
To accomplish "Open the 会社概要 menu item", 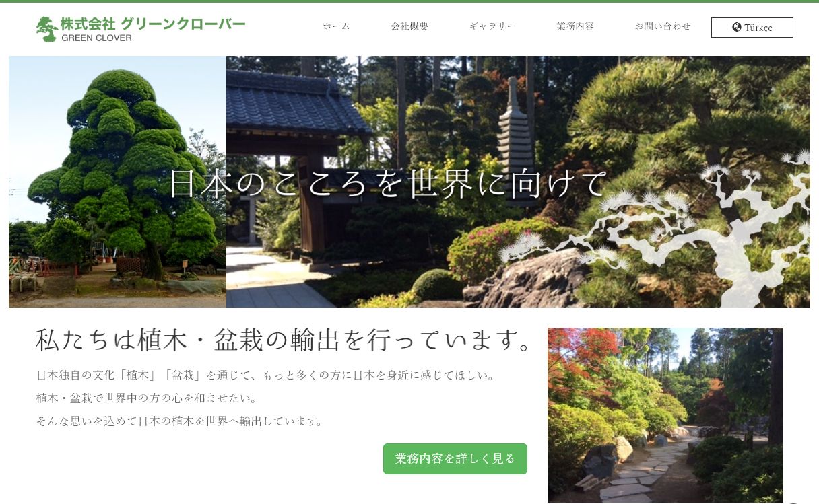I will click(x=409, y=26).
